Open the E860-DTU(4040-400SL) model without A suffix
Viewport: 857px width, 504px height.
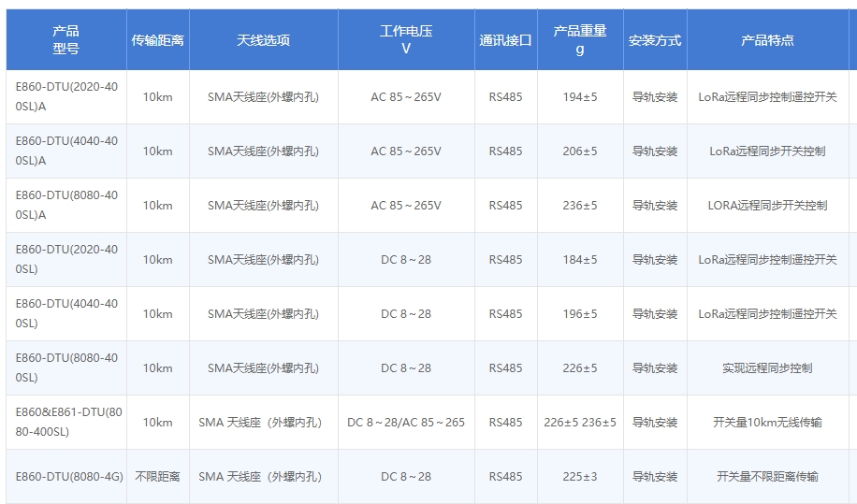click(66, 313)
